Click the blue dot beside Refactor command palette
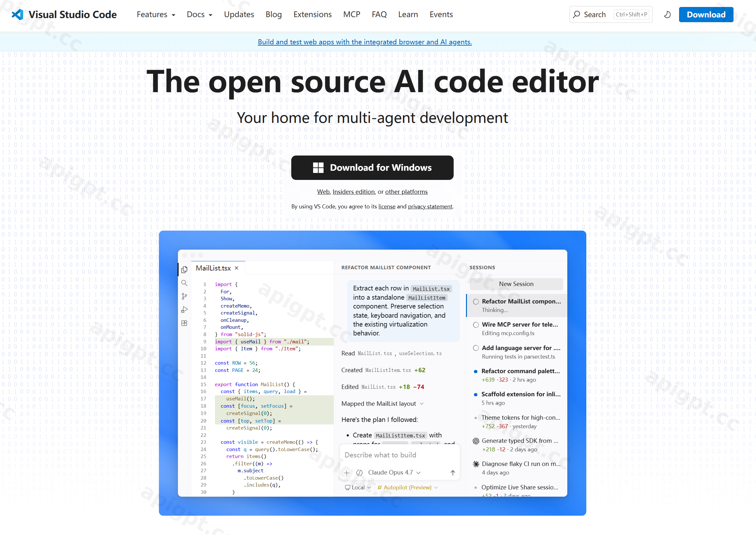Image resolution: width=756 pixels, height=535 pixels. pyautogui.click(x=476, y=372)
